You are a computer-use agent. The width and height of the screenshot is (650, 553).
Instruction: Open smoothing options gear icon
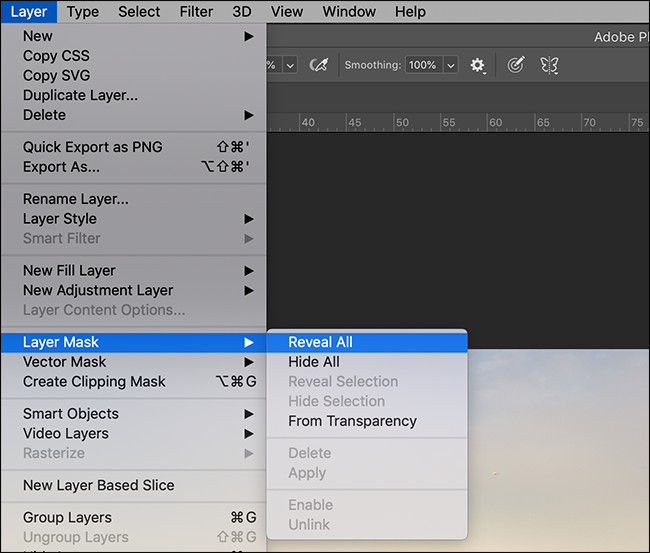(x=477, y=65)
